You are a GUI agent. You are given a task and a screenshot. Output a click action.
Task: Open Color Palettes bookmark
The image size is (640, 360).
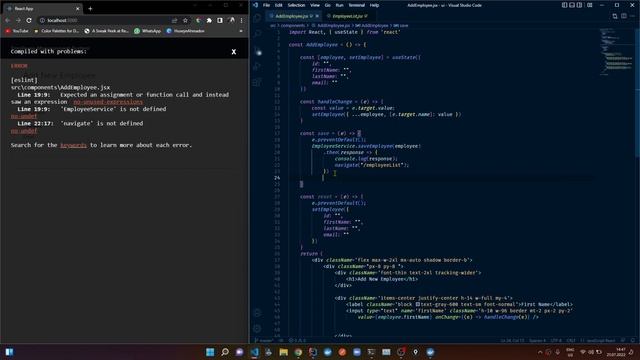pyautogui.click(x=56, y=31)
